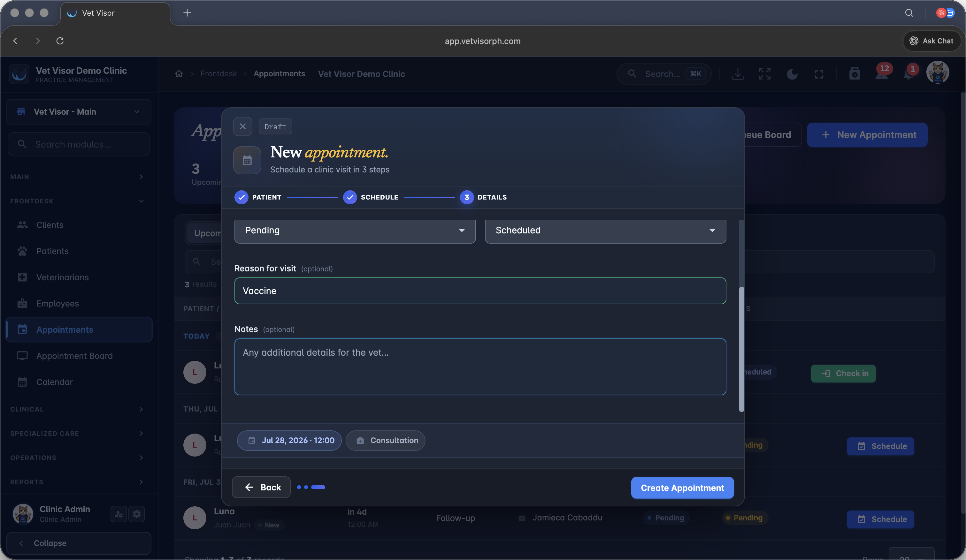Open Calendar in the sidebar
Image resolution: width=966 pixels, height=560 pixels.
pos(79,382)
